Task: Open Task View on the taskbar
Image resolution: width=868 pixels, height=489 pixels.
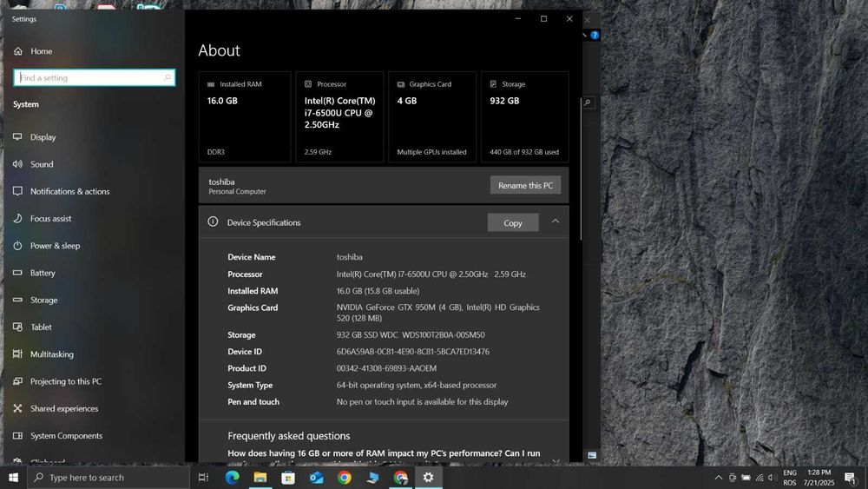Action: pos(203,478)
